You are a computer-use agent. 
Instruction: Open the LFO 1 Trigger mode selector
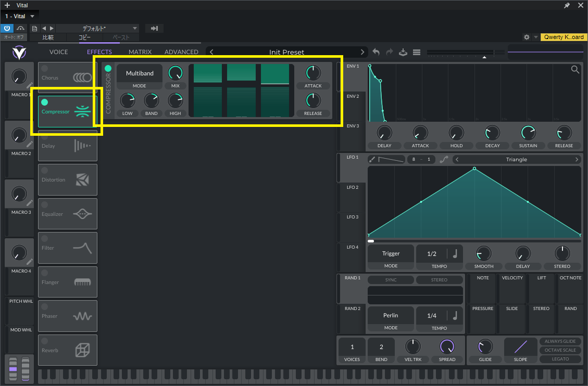[391, 253]
